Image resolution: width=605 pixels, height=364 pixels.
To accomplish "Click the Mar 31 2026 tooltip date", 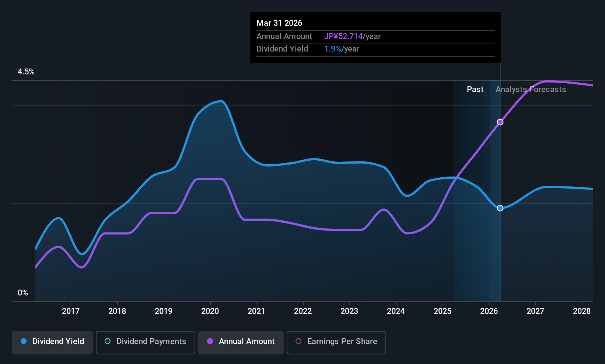I will point(279,23).
